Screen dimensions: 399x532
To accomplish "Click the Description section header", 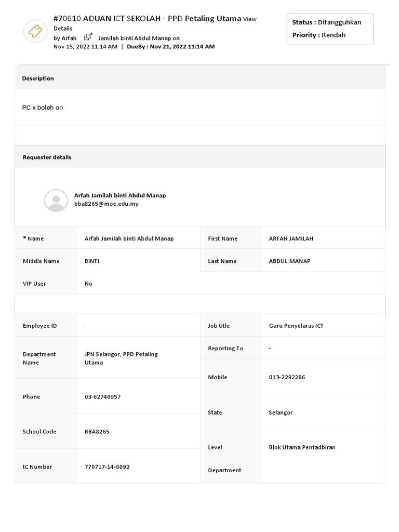I will click(x=38, y=78).
